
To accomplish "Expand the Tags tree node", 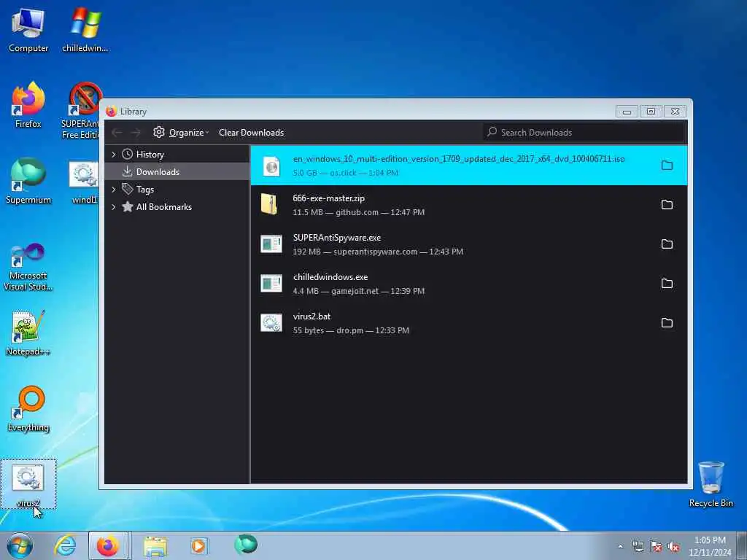I will coord(113,190).
